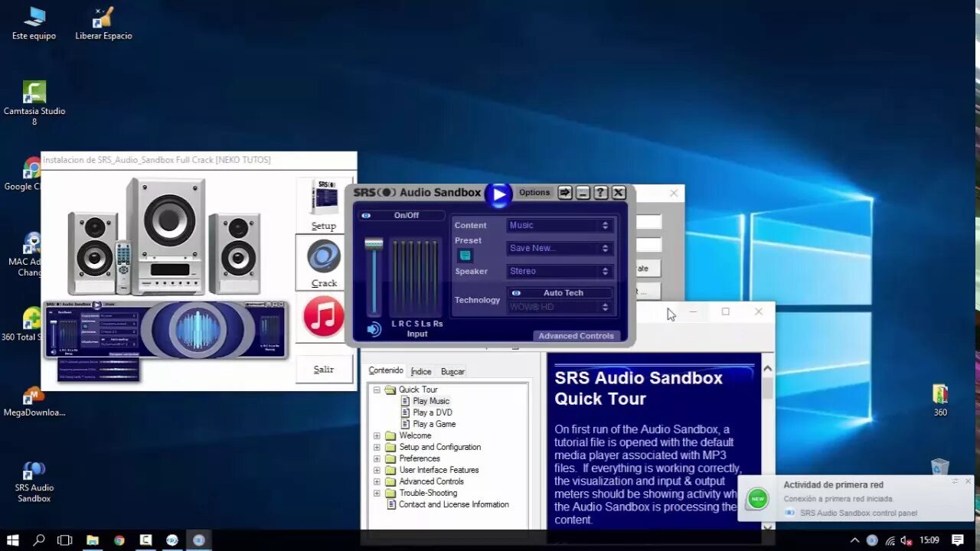Mute audio with the speaker icon below the volume slider
This screenshot has width=980, height=551.
374,329
